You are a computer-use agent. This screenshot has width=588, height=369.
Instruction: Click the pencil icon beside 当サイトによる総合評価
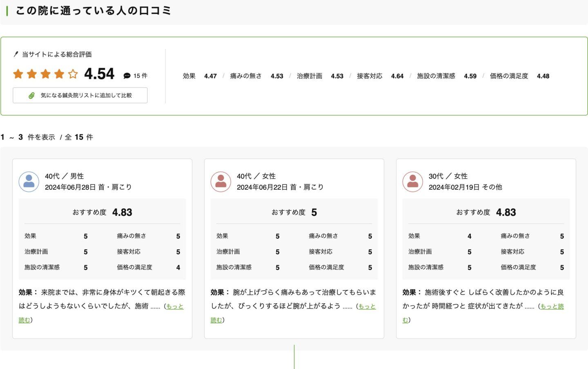click(16, 54)
